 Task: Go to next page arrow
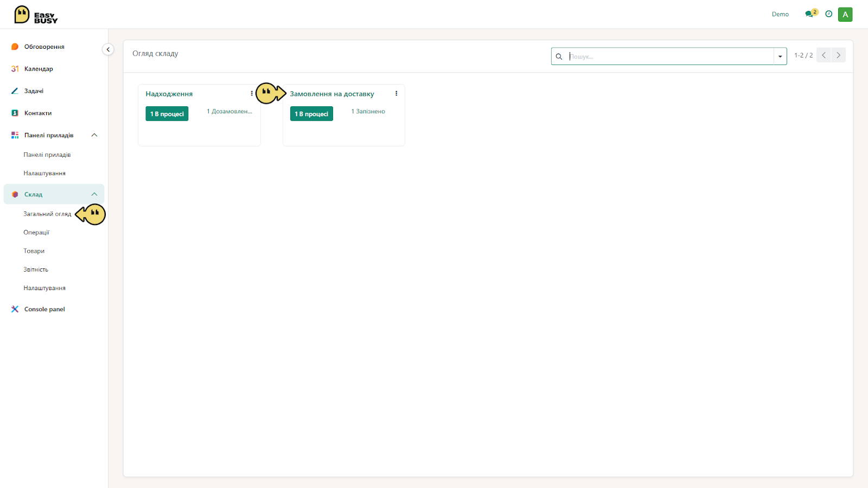click(x=838, y=55)
